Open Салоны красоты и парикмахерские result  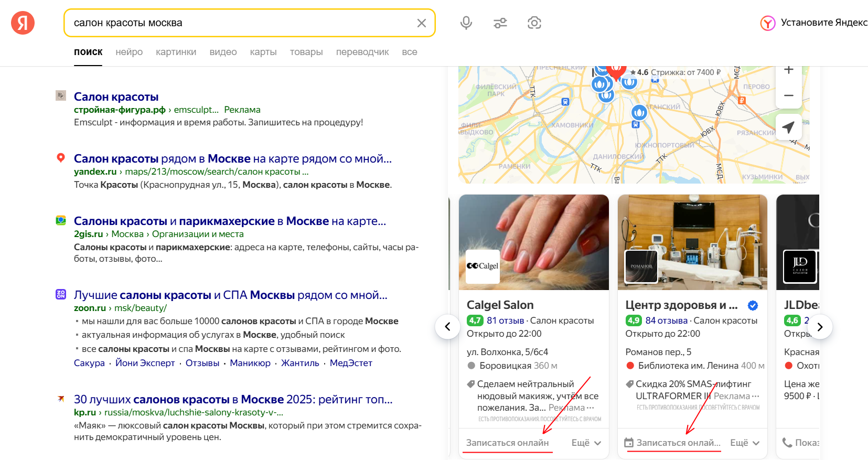(x=230, y=221)
